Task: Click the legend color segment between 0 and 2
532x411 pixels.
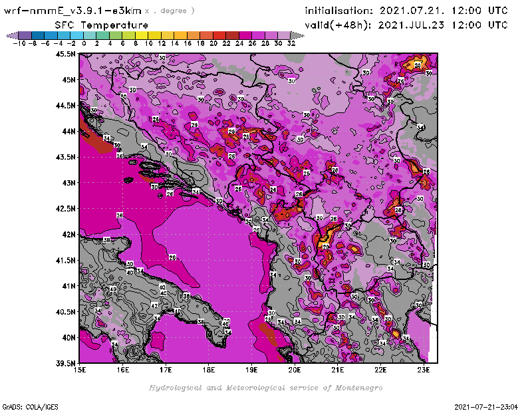Action: coord(90,35)
